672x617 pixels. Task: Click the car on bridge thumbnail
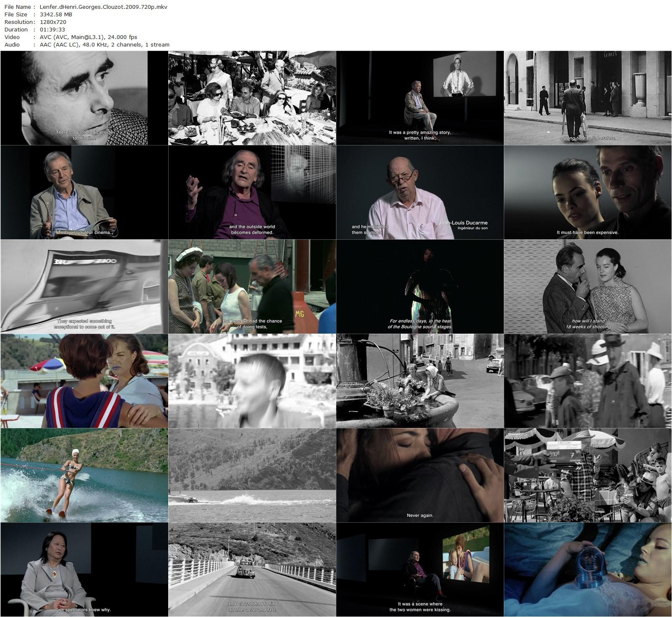tap(252, 570)
